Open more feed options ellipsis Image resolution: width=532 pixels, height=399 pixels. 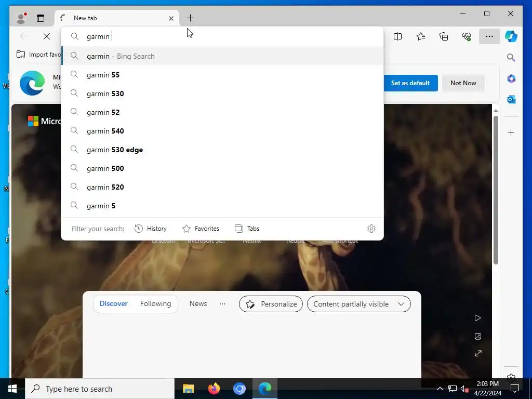coord(222,303)
